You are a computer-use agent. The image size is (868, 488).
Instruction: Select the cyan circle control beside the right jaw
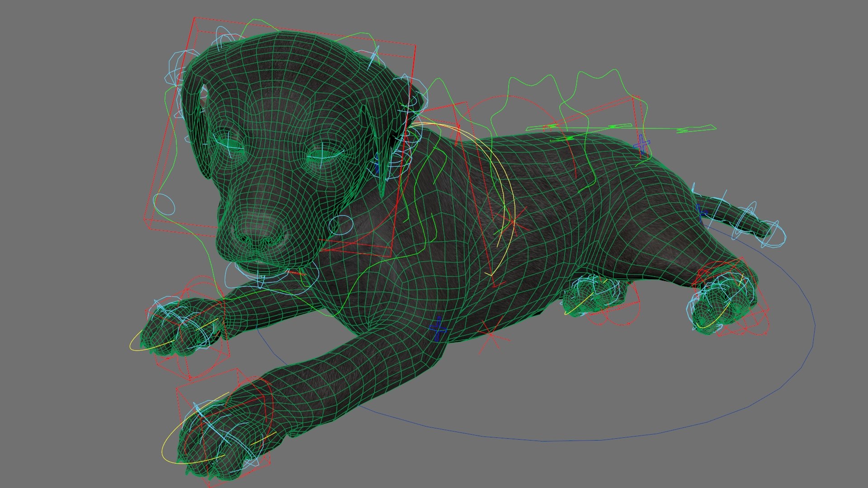(x=341, y=225)
